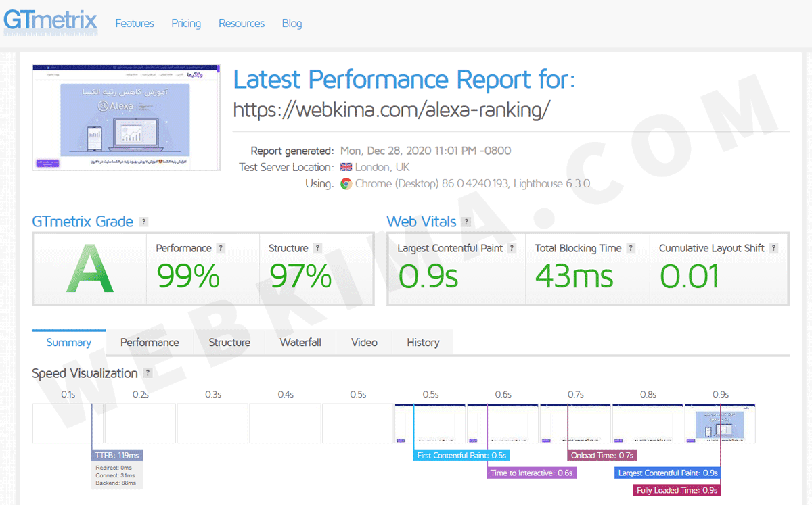Click the report generated date text
812x505 pixels.
click(426, 151)
